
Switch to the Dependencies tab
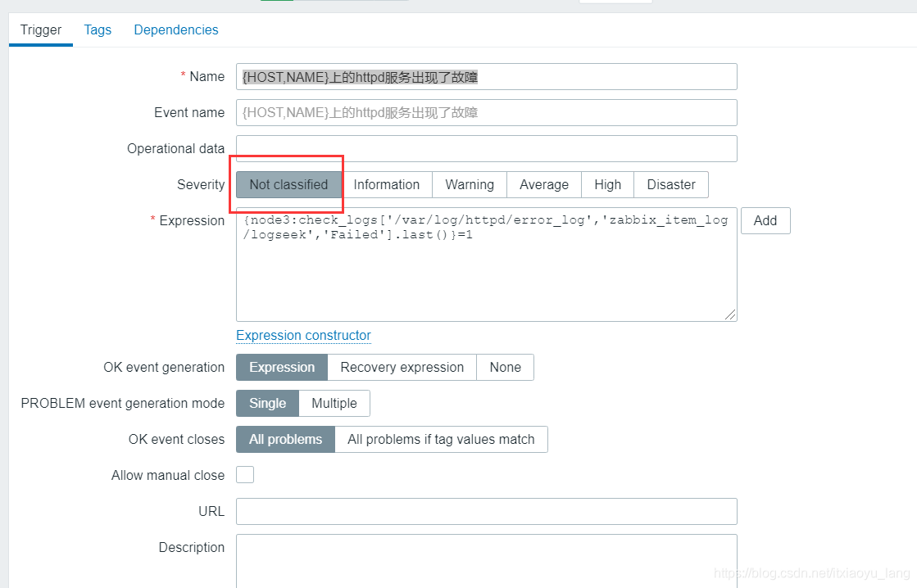click(x=176, y=29)
